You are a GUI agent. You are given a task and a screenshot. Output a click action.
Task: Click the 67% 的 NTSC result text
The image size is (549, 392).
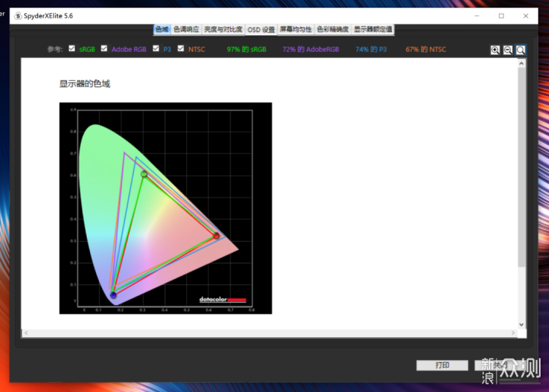(425, 50)
